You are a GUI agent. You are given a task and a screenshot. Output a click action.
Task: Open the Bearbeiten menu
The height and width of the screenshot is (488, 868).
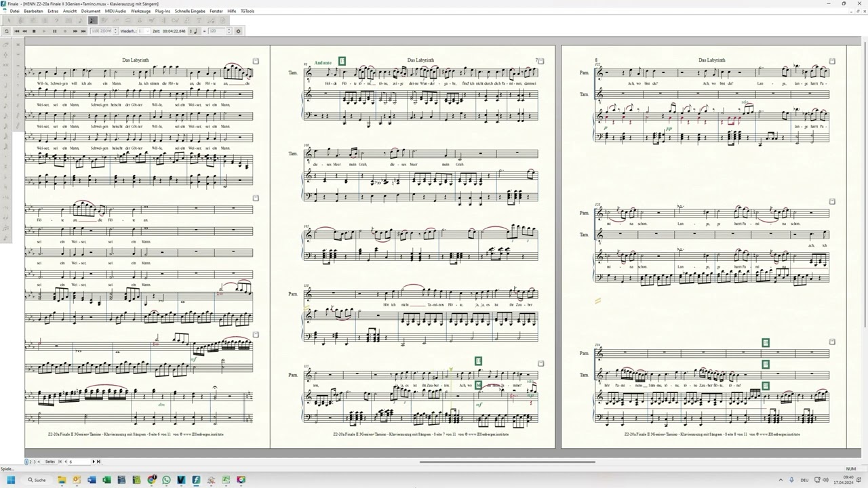33,12
